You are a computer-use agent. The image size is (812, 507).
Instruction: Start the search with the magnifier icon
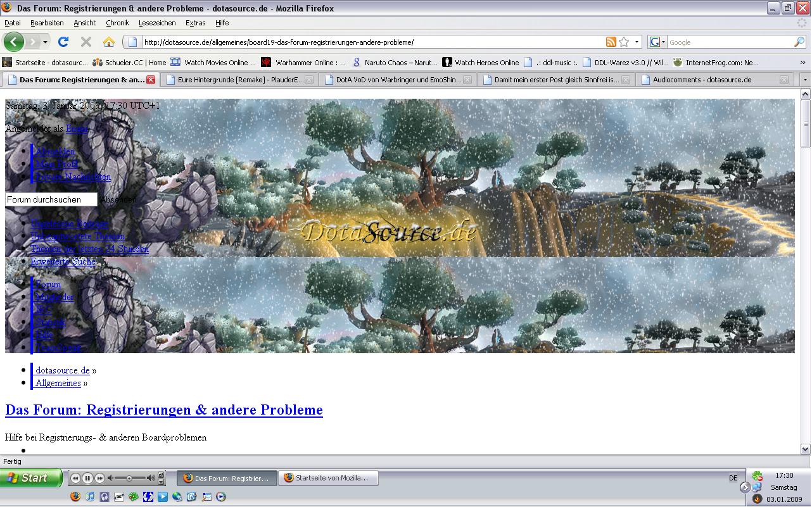[x=799, y=42]
